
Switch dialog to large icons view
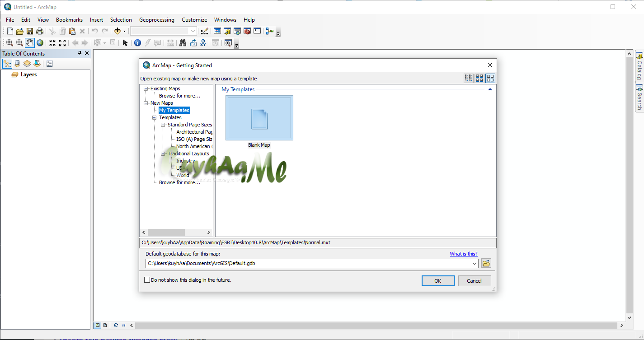point(490,78)
